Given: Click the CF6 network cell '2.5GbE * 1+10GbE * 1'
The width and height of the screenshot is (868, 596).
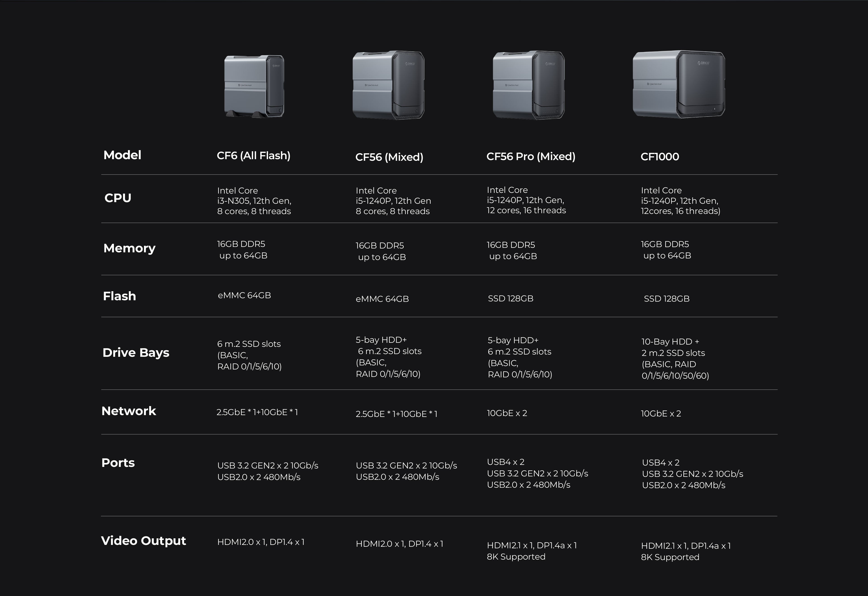Looking at the screenshot, I should [257, 413].
